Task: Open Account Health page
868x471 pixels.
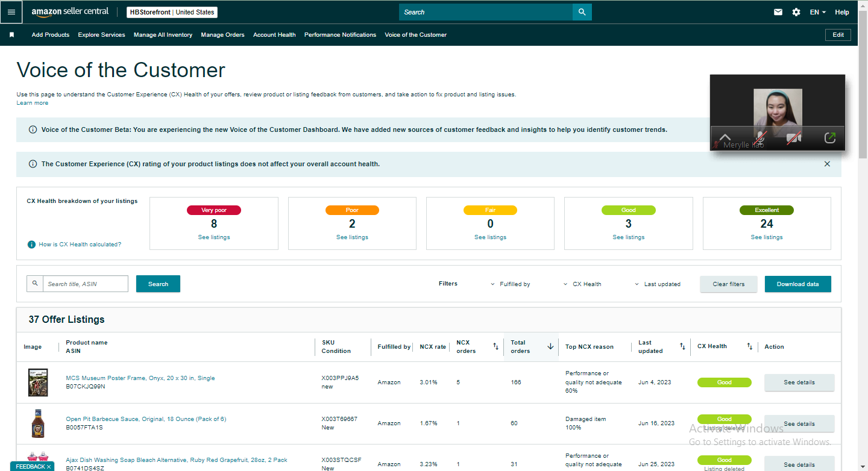Action: point(274,35)
